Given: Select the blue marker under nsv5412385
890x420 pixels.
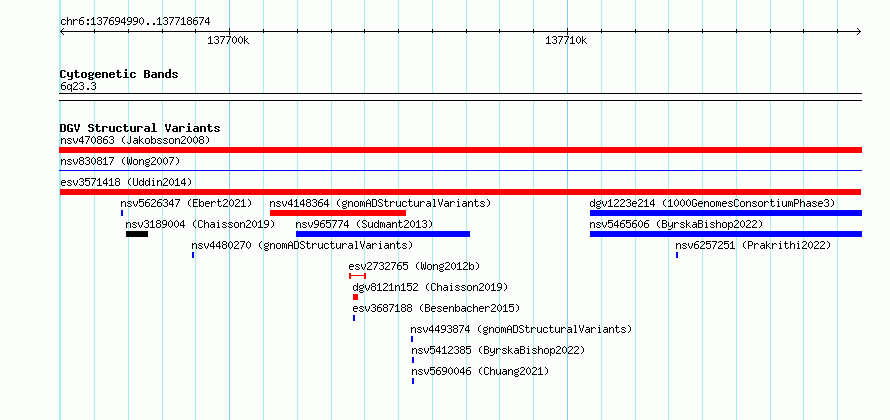Looking at the screenshot, I should pyautogui.click(x=413, y=360).
